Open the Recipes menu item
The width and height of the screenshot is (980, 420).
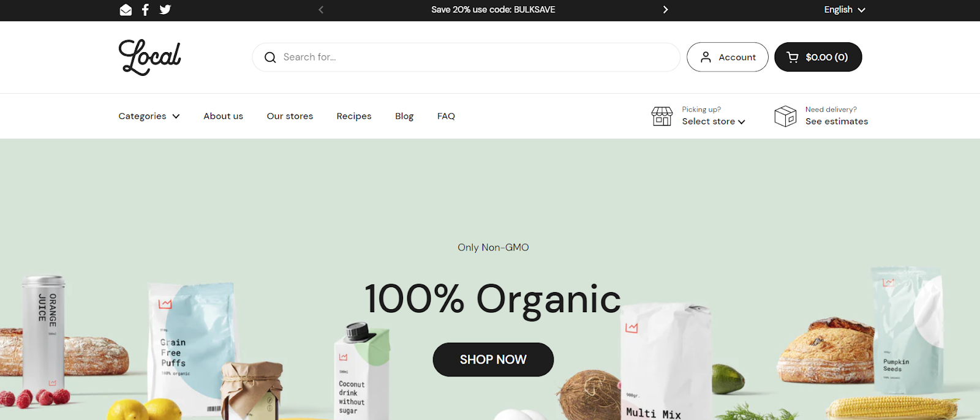354,116
